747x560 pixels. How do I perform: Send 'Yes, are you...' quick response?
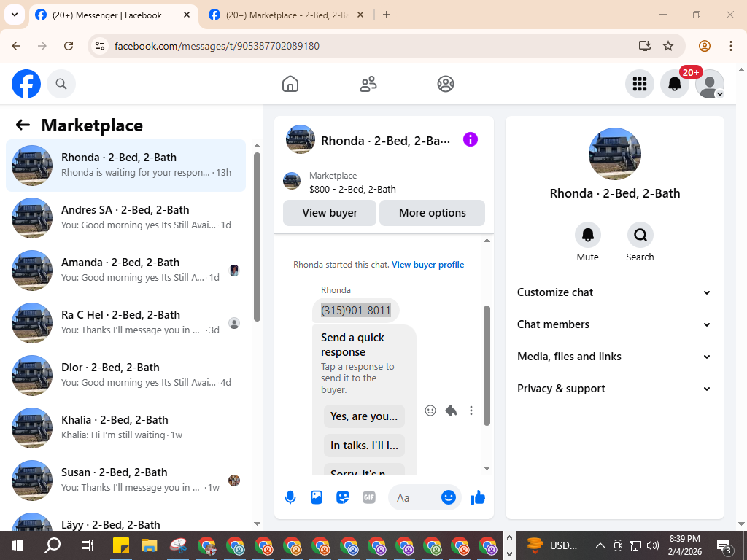point(364,416)
